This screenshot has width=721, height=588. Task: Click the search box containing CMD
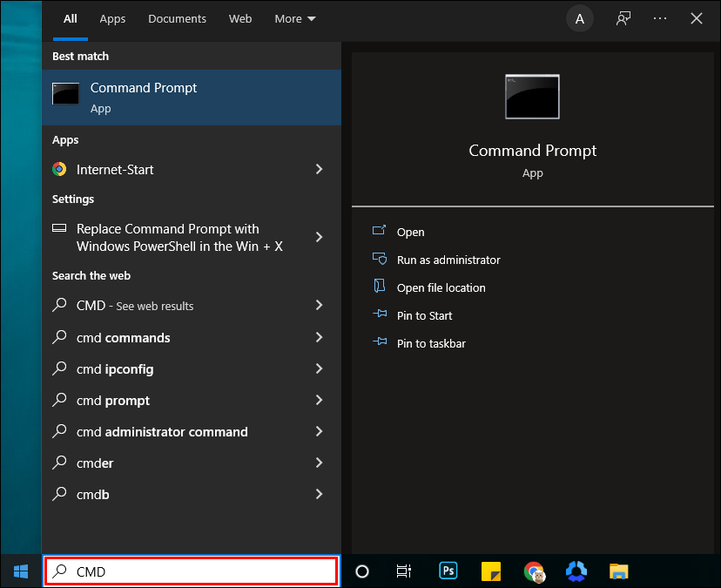(192, 571)
